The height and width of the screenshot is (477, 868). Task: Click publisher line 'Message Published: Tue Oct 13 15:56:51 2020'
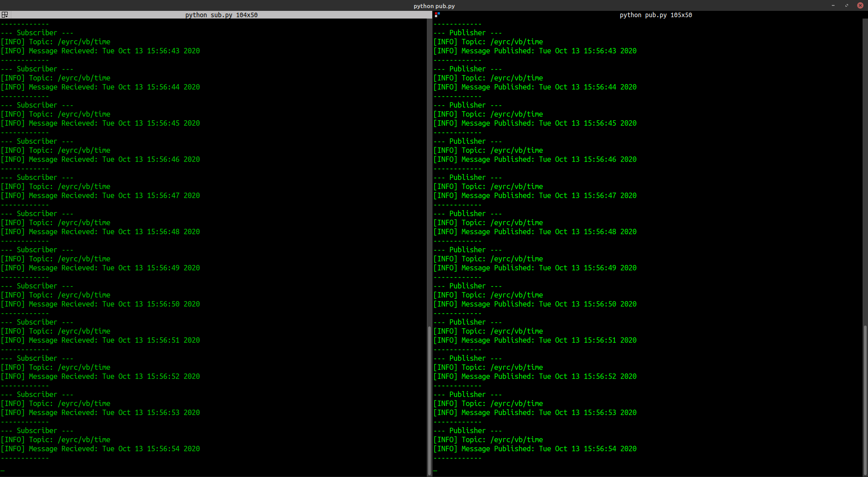point(535,340)
